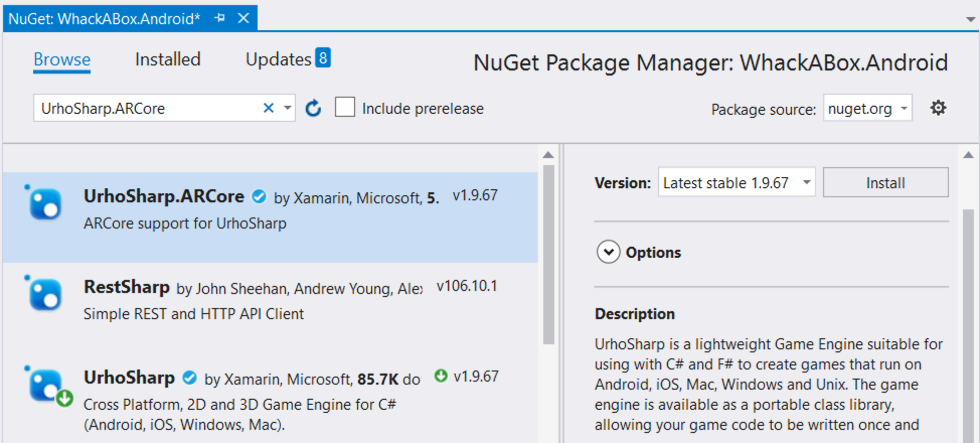Click the verified checkmark beside UrhoSharp.ARCore
The width and height of the screenshot is (980, 443).
[x=259, y=196]
